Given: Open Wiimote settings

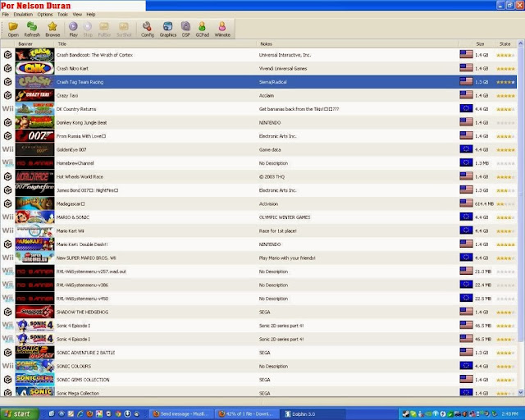Looking at the screenshot, I should tap(222, 30).
